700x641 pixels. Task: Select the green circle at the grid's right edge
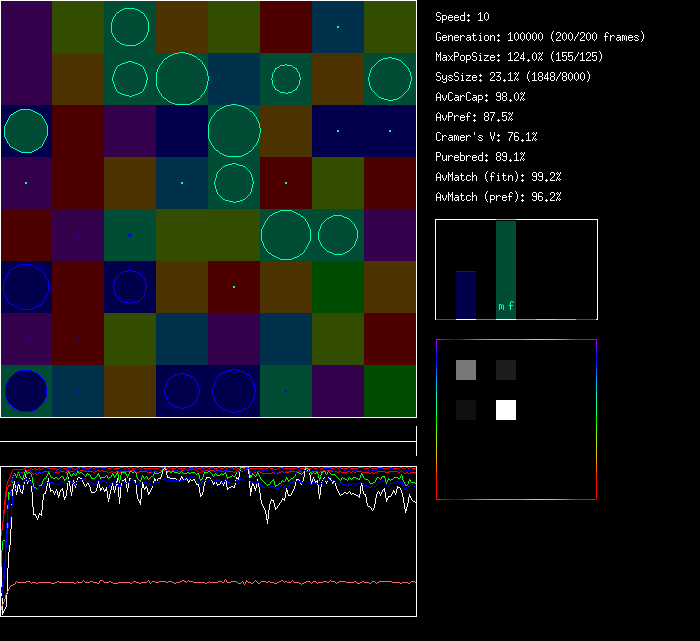tap(389, 78)
